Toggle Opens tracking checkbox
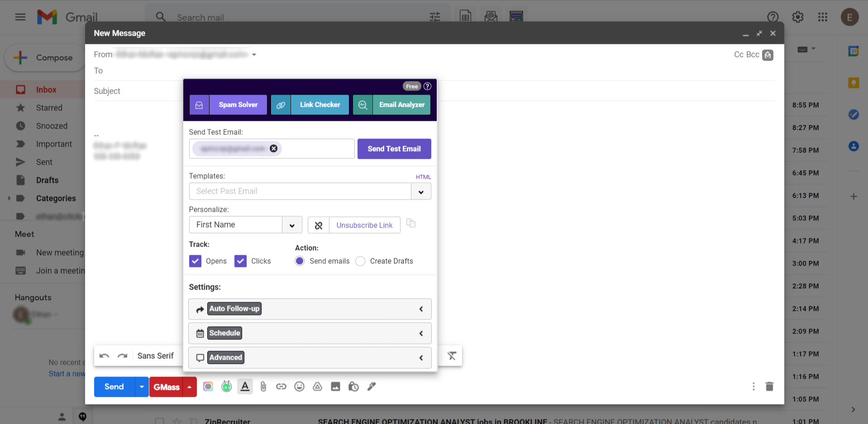The height and width of the screenshot is (424, 868). pos(195,261)
